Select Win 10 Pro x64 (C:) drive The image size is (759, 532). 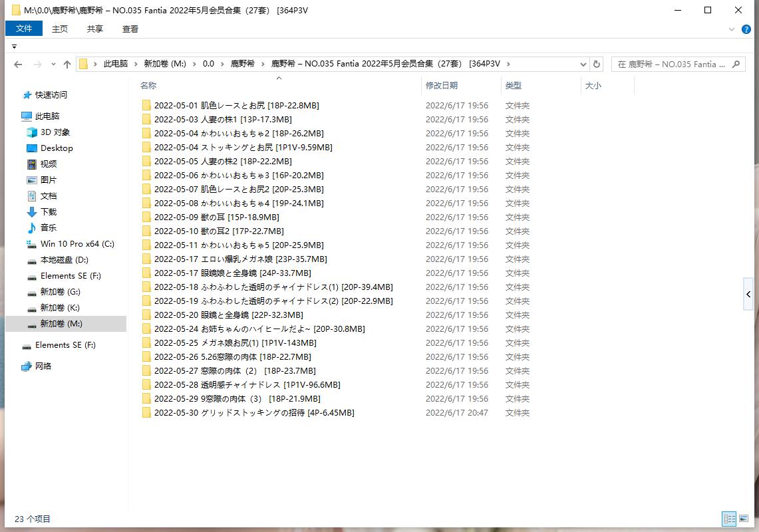[x=76, y=244]
